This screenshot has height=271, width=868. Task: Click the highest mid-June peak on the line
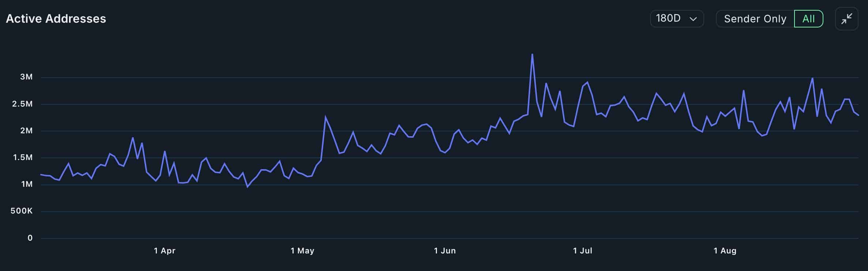pos(532,55)
